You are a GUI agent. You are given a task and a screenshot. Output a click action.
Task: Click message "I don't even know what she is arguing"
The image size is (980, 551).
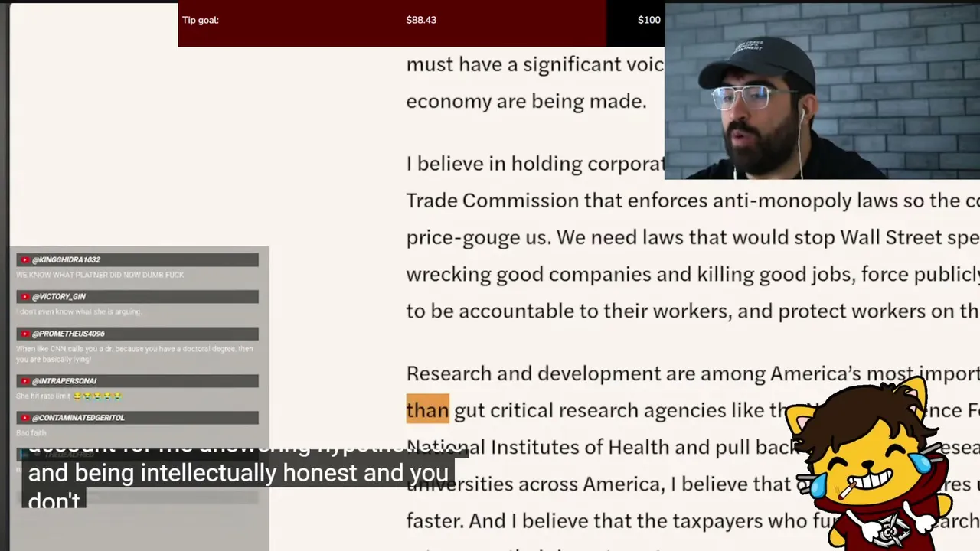[79, 311]
